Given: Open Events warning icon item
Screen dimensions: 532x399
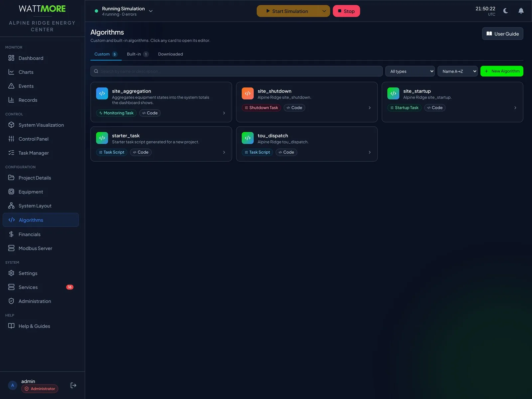Looking at the screenshot, I should tap(41, 86).
